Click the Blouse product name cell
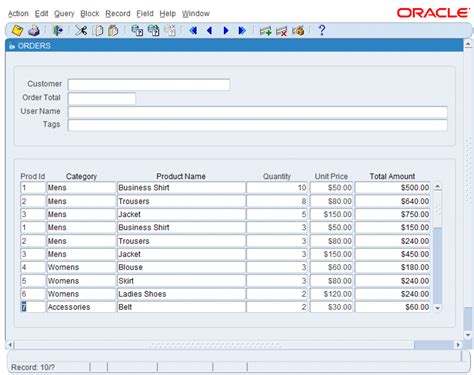This screenshot has width=474, height=375. pos(181,267)
